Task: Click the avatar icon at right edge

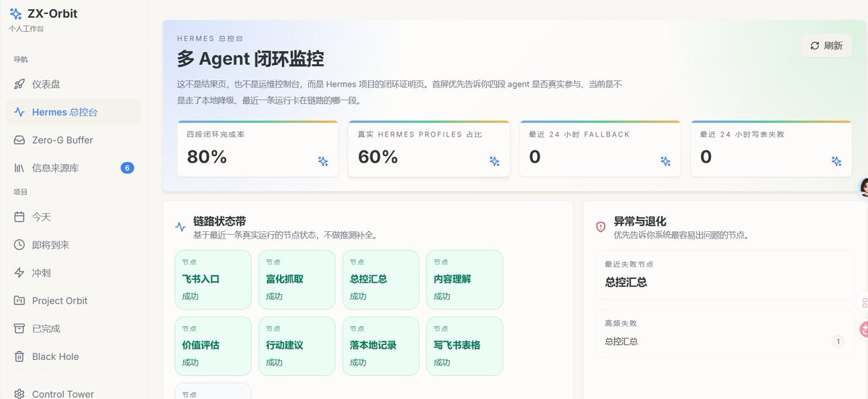Action: [864, 187]
